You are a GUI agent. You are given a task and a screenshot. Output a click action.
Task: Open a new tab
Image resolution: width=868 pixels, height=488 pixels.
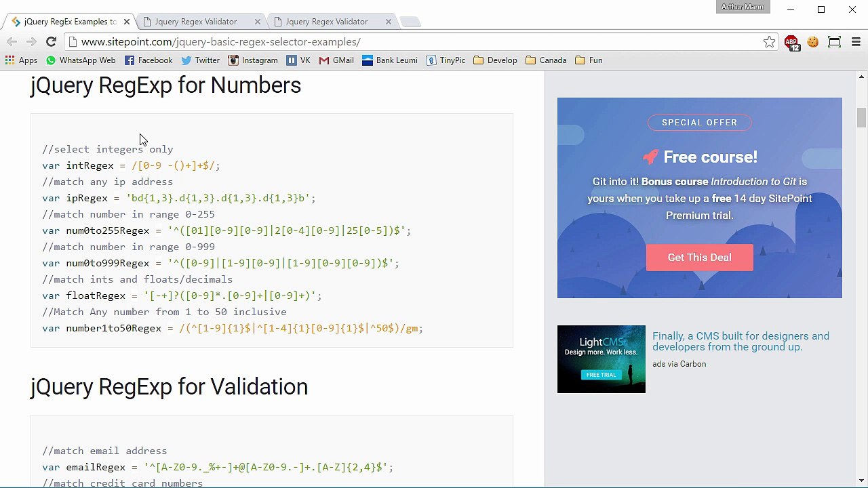point(410,22)
